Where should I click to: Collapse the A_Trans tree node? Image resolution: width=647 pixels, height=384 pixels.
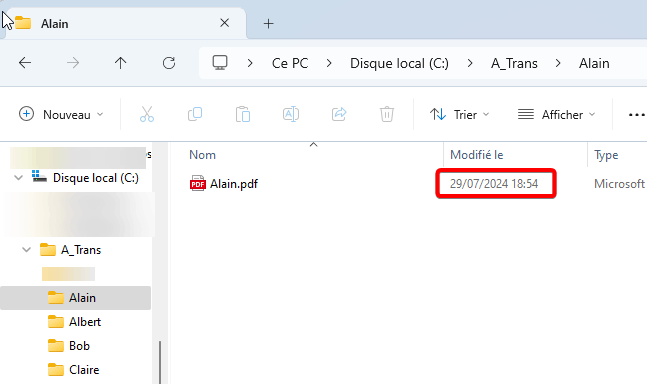(x=26, y=250)
